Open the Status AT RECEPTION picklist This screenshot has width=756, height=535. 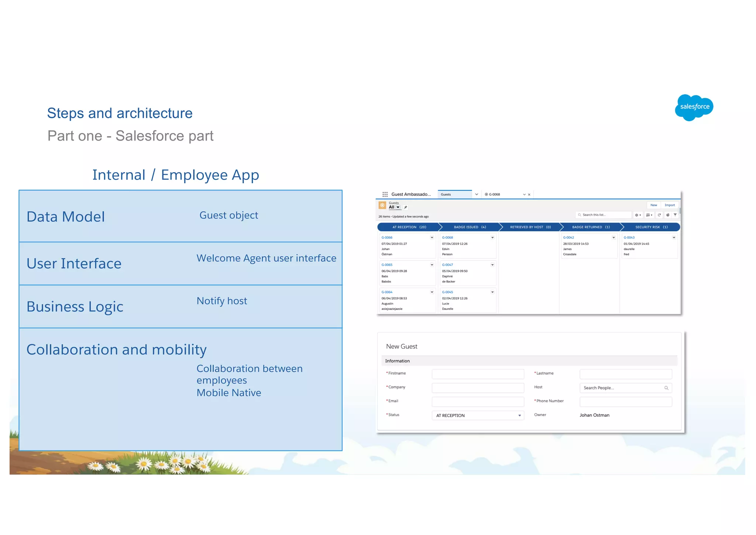click(478, 416)
